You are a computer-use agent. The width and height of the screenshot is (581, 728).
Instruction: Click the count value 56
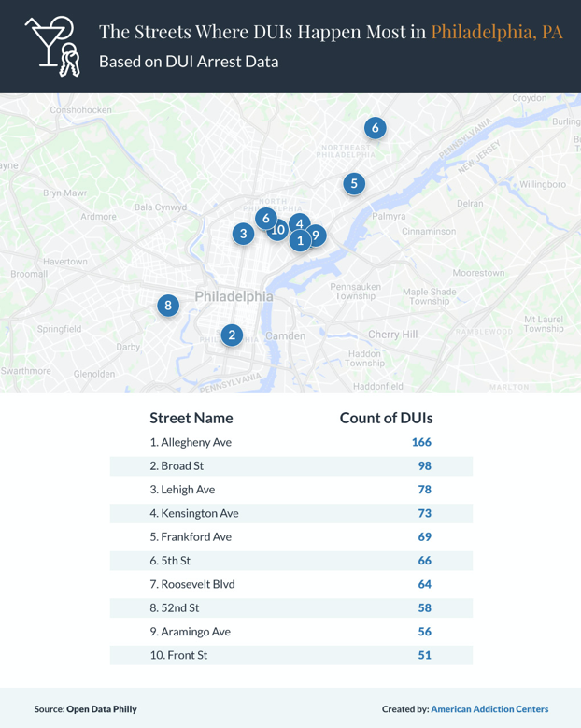(425, 632)
